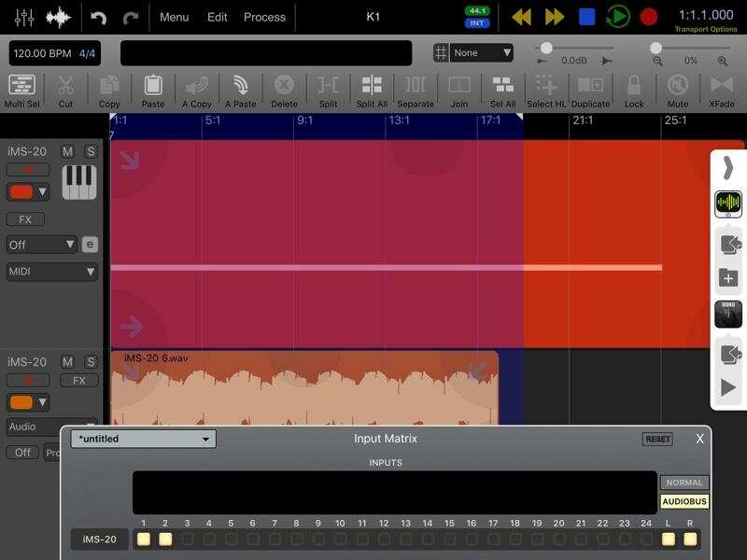Undo the last action

(x=98, y=18)
